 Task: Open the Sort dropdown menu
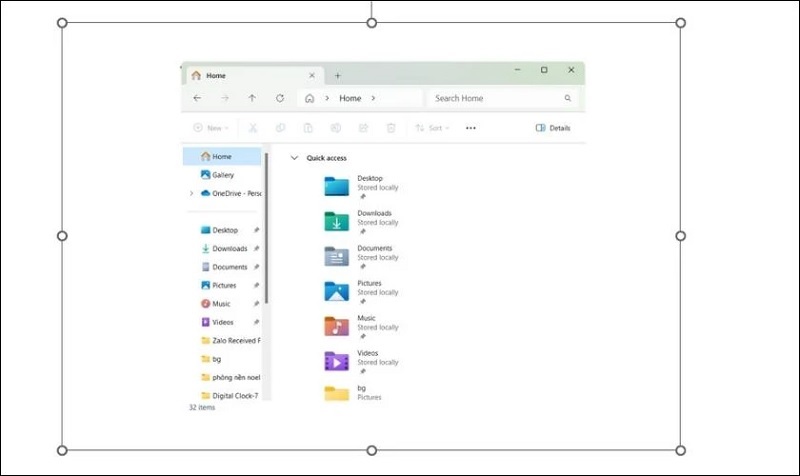point(433,128)
